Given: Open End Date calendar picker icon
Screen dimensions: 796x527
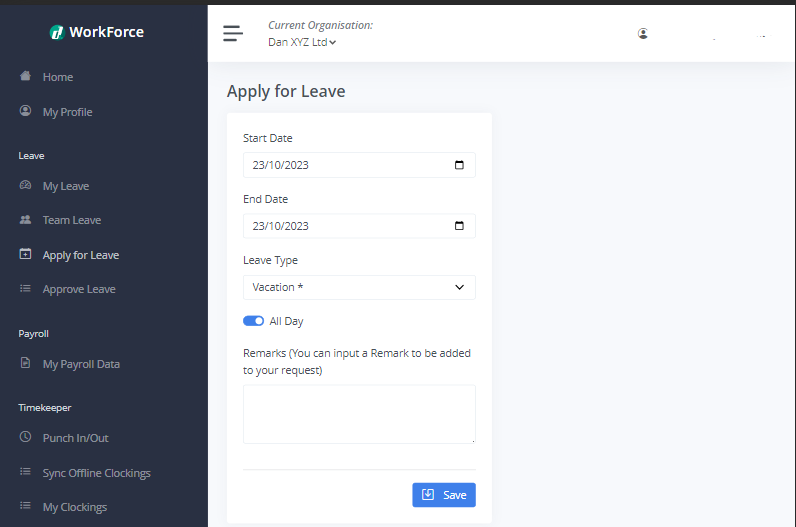Looking at the screenshot, I should coord(459,226).
